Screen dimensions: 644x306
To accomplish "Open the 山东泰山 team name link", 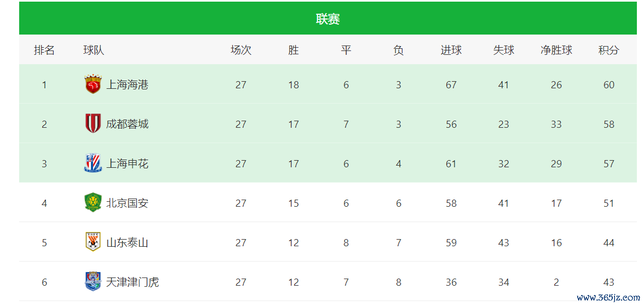I will [127, 243].
